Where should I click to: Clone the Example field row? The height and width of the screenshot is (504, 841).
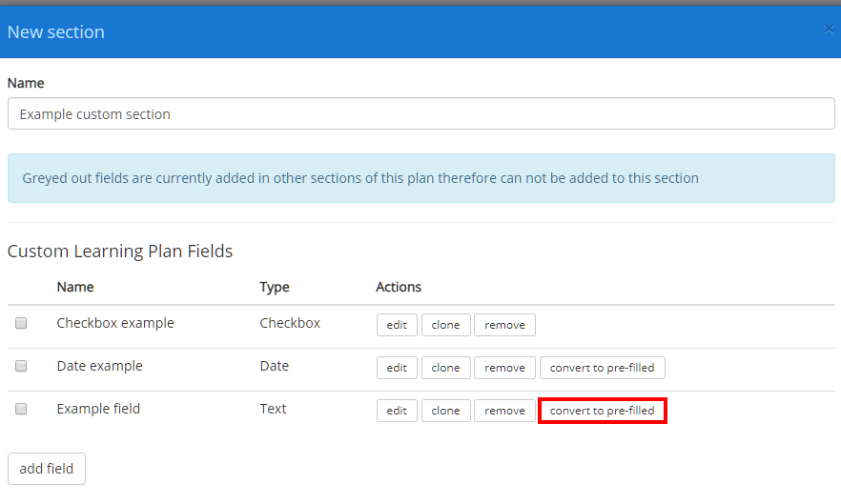coord(445,411)
